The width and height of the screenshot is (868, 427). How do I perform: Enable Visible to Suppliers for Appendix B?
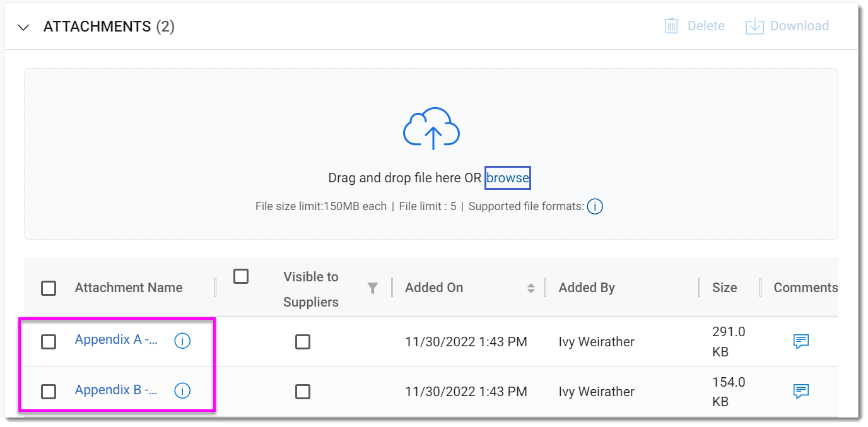tap(303, 392)
